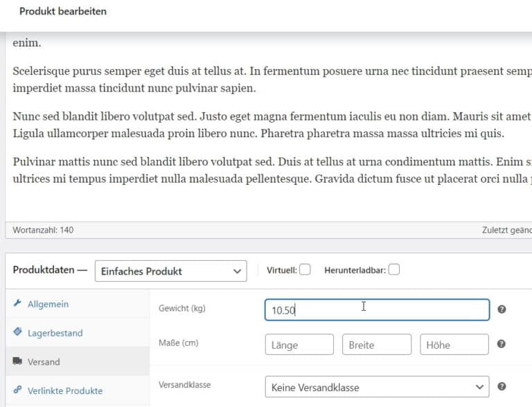Click the help icon next to Maße fields
The image size is (532, 407).
(502, 344)
